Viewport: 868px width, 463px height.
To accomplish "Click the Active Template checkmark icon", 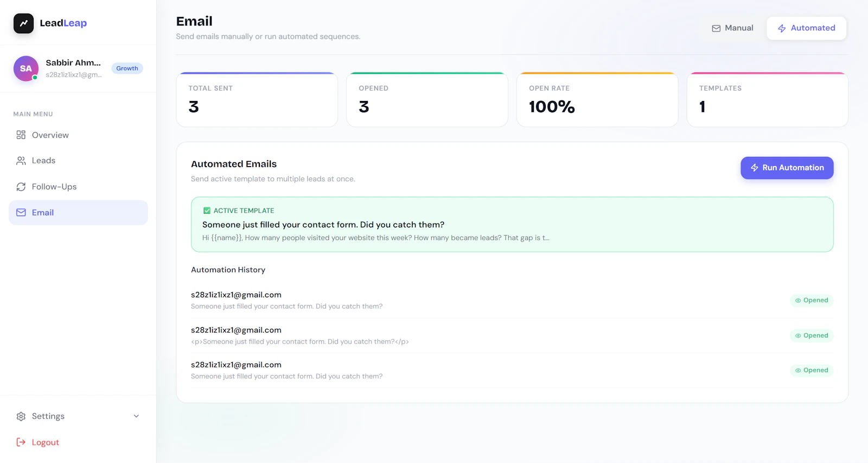I will pos(207,211).
